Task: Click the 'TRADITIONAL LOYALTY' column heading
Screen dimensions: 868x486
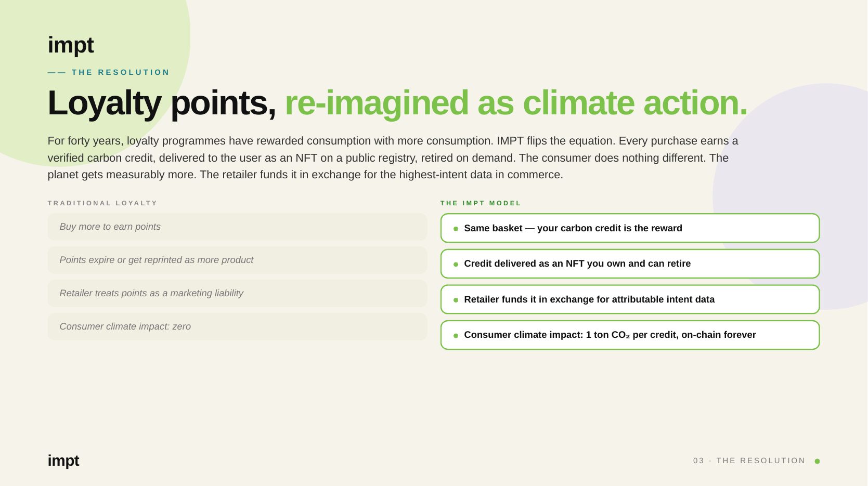Action: pos(102,203)
